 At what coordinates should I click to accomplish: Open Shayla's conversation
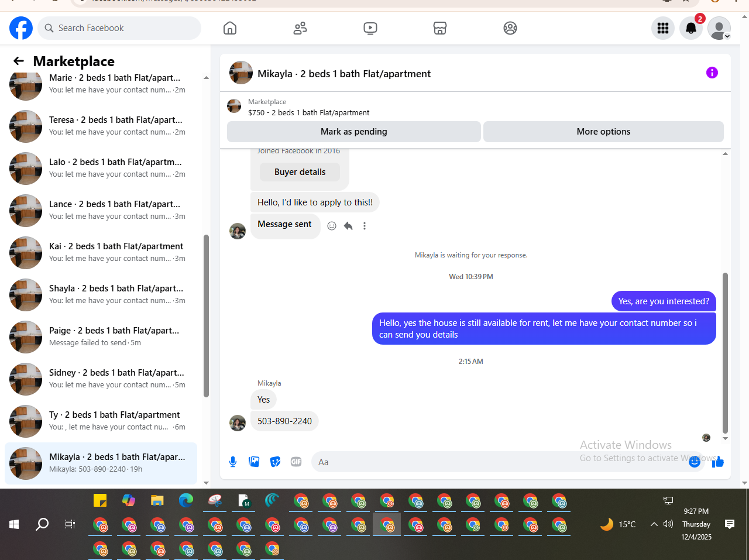point(101,294)
